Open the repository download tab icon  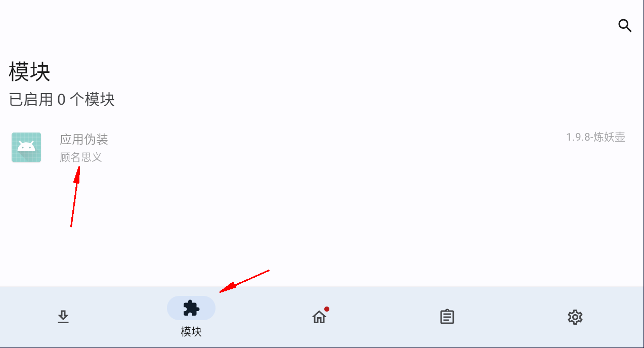(63, 317)
